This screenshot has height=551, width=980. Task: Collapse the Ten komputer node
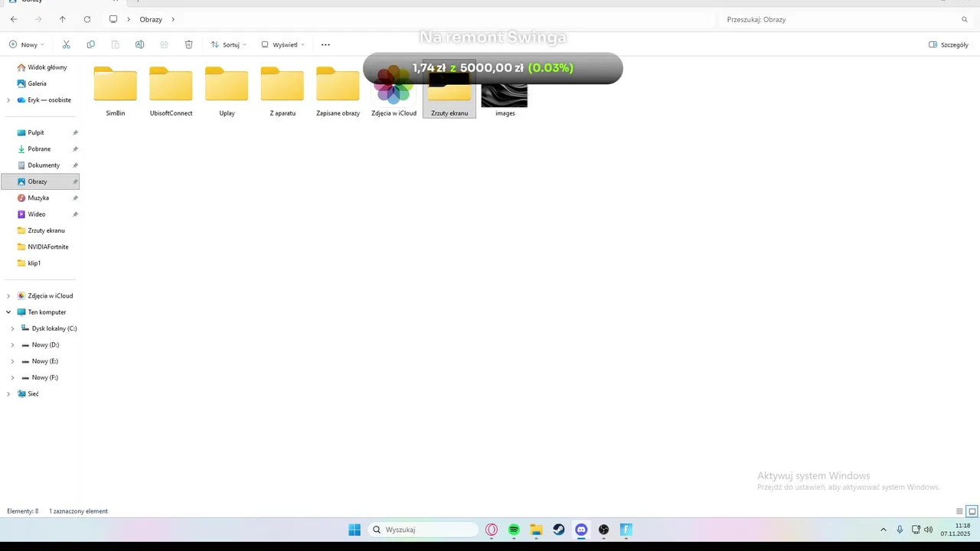pyautogui.click(x=8, y=312)
